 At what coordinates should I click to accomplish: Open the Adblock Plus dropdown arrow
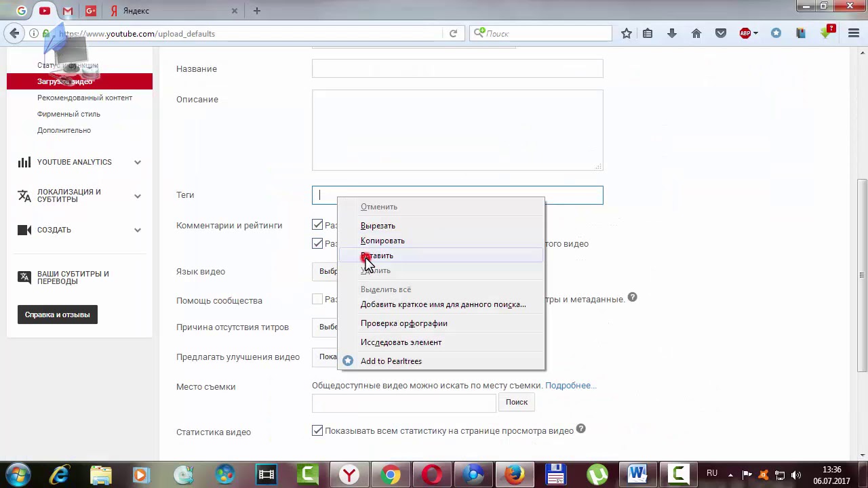pyautogui.click(x=755, y=33)
